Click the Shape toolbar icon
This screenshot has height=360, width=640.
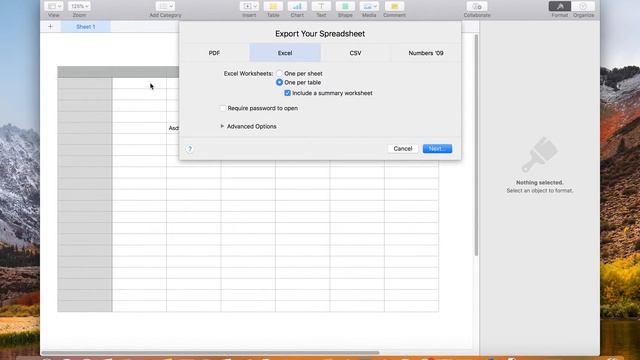click(x=345, y=7)
